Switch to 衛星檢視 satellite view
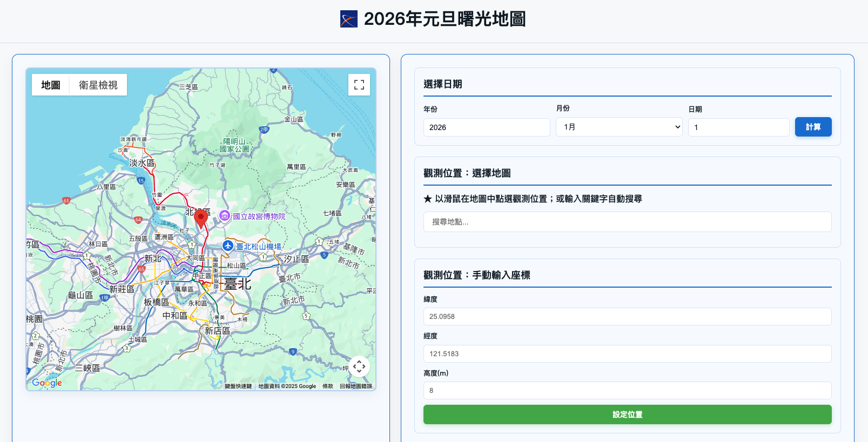This screenshot has height=442, width=868. (98, 85)
